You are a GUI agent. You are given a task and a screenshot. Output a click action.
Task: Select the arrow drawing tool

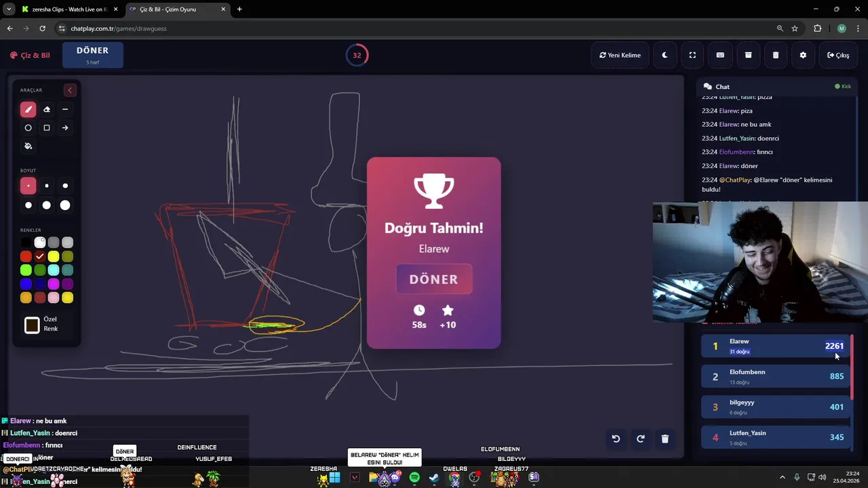(65, 127)
